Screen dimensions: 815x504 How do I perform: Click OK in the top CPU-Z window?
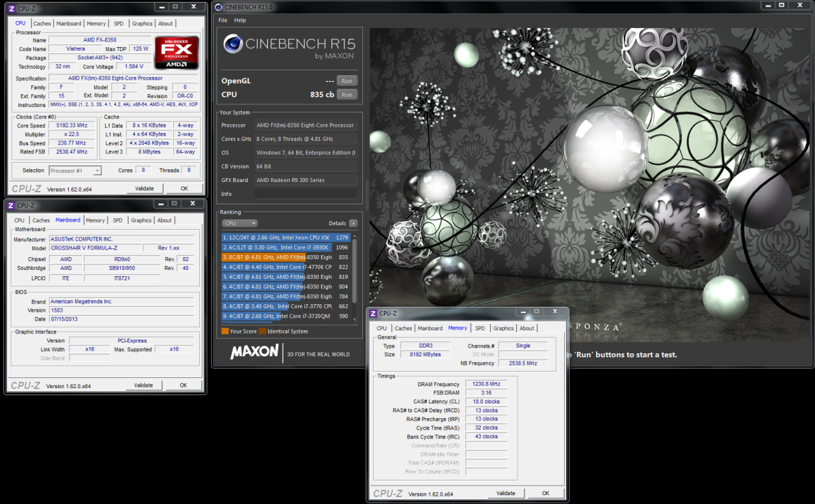coord(184,188)
